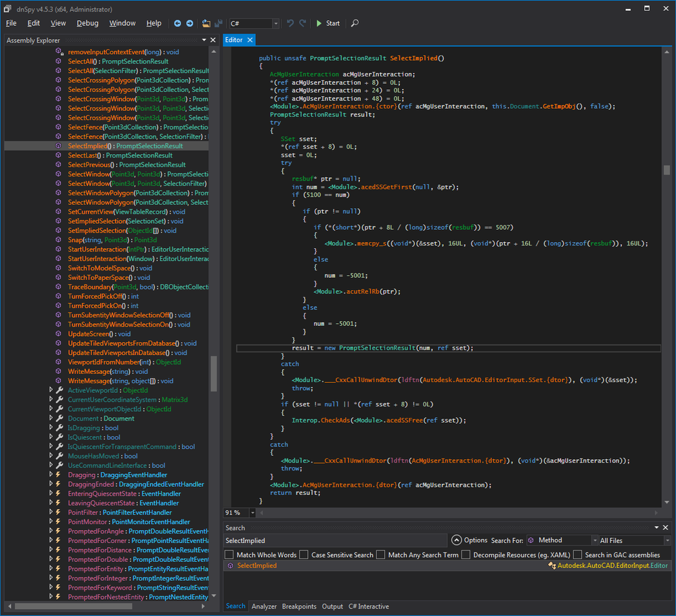Viewport: 676px width, 616px height.
Task: Click the wrench property icon beside IsDragging
Action: 60,428
